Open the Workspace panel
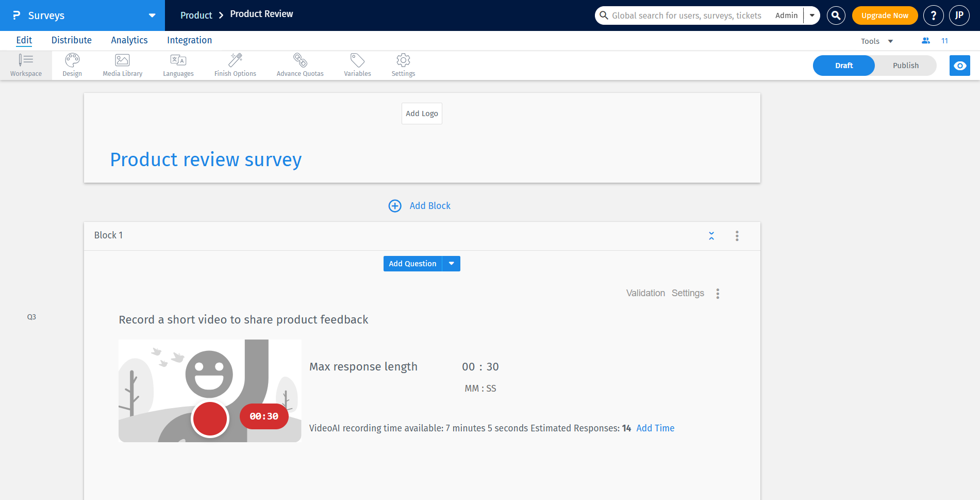 [26, 64]
